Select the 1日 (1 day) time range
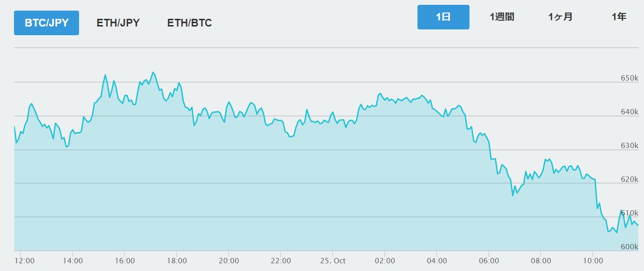644x271 pixels. 443,17
